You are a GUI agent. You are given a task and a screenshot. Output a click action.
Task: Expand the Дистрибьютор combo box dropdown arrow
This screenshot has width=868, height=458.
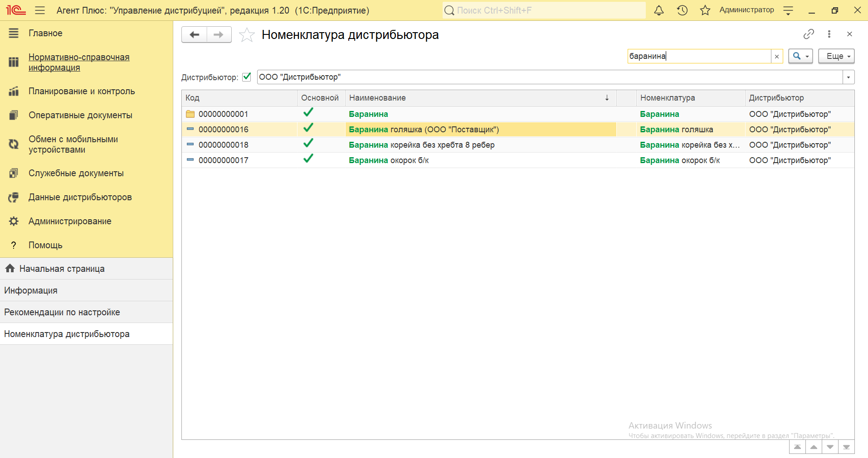point(848,77)
